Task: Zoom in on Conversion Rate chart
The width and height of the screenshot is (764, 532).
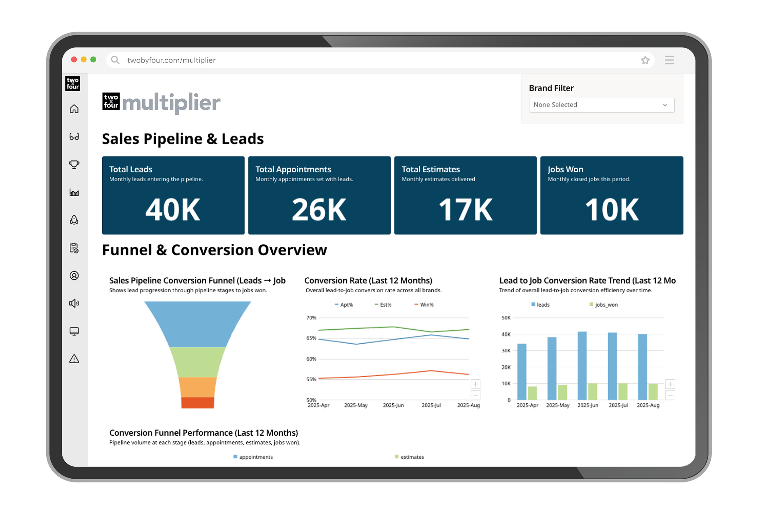Action: (x=475, y=384)
